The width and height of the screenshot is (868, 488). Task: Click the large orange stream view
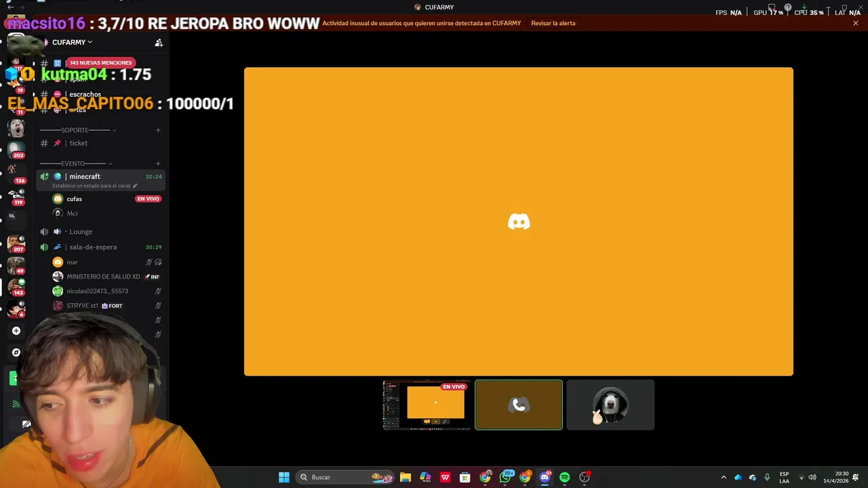[519, 222]
